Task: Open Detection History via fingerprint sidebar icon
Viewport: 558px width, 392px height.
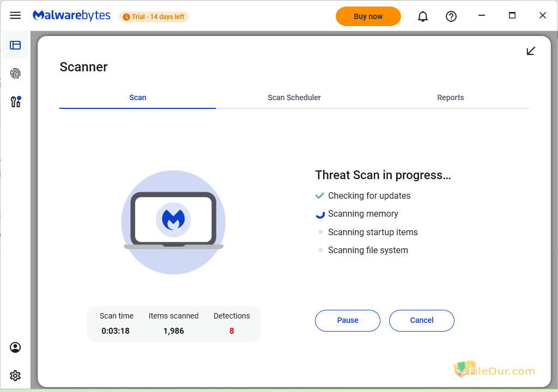Action: (x=15, y=73)
